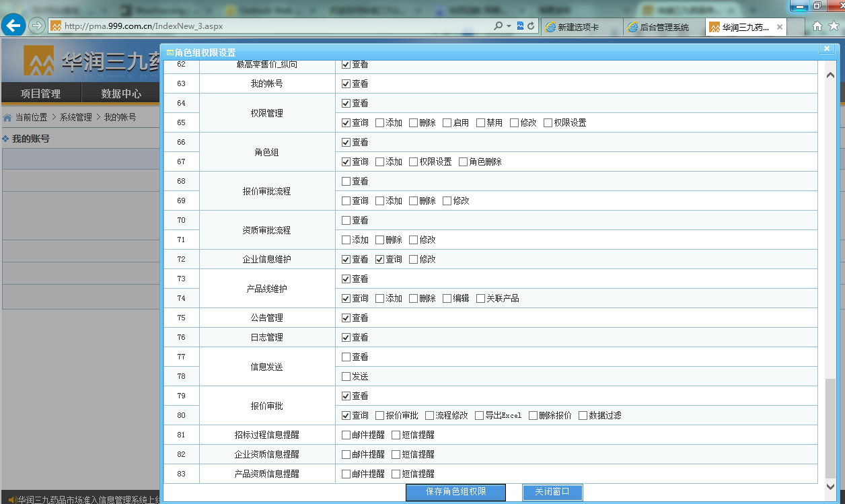Uncheck 查询 in 权限管理 row 65

(346, 122)
